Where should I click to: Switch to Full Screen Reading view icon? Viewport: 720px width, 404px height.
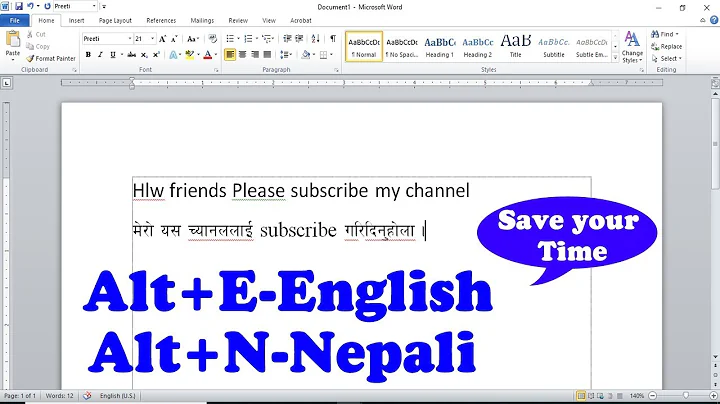click(591, 396)
